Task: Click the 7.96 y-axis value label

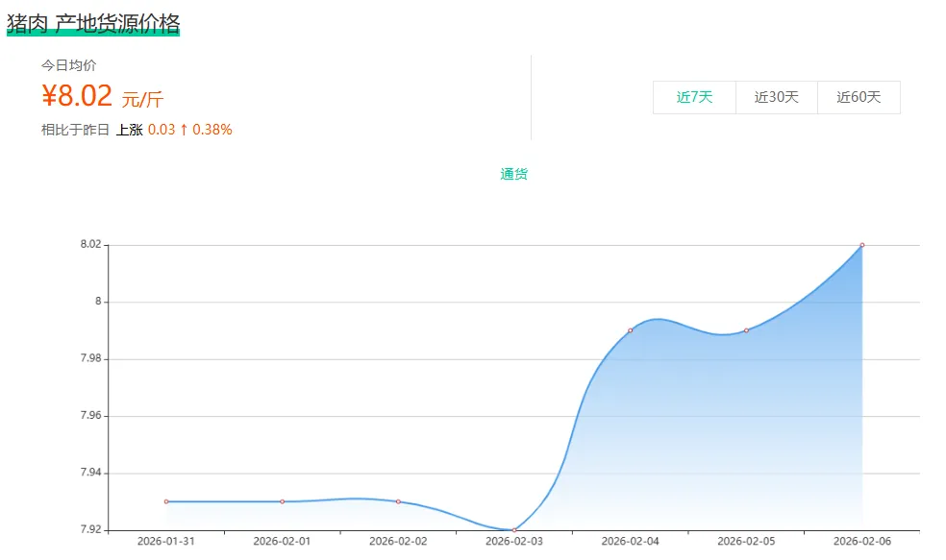Action: (90, 416)
